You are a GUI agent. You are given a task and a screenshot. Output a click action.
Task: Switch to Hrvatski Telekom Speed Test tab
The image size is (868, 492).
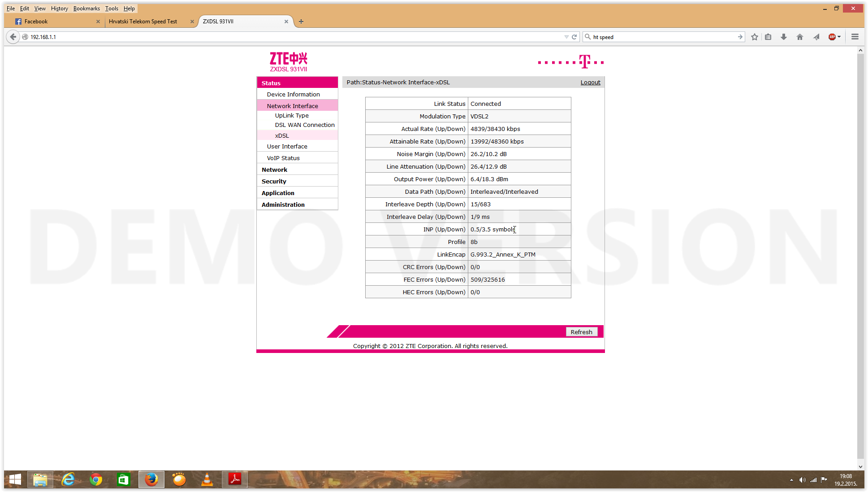143,21
